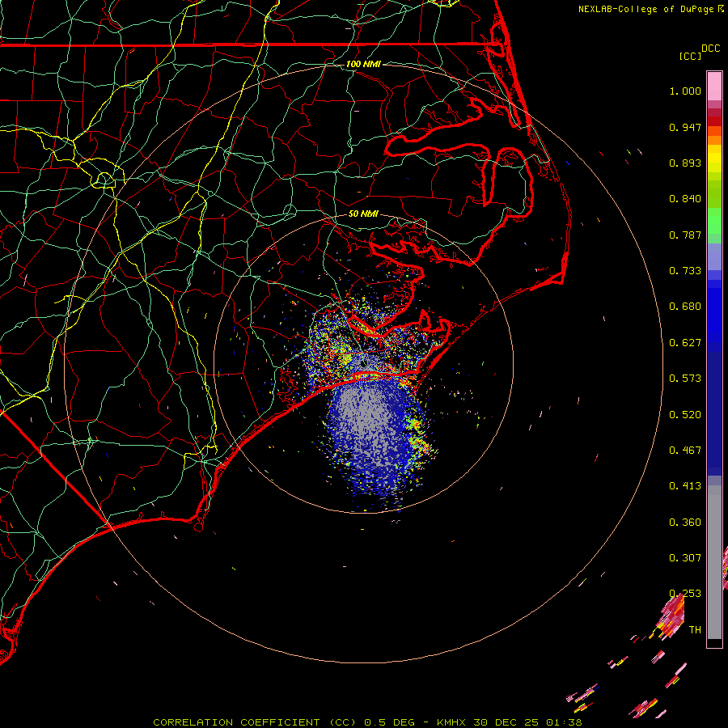Click the 0.413 scale value

coord(685,486)
